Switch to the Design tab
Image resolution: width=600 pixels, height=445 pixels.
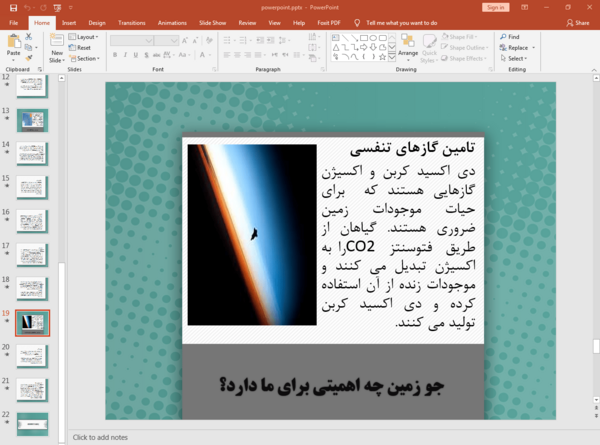pos(97,23)
